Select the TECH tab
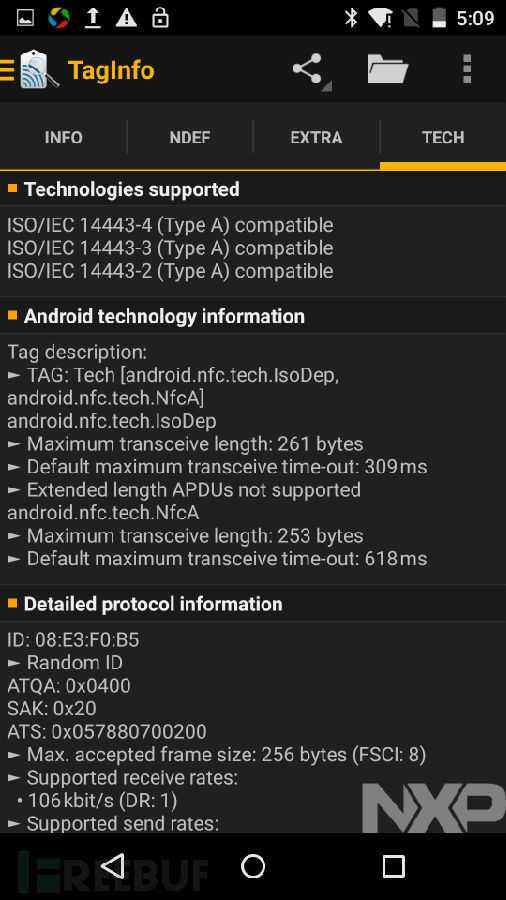 coord(443,137)
